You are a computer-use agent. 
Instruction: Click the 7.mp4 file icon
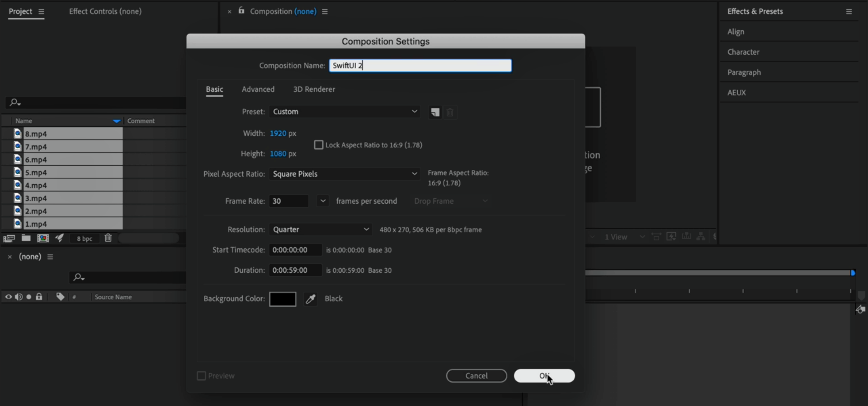pyautogui.click(x=18, y=146)
